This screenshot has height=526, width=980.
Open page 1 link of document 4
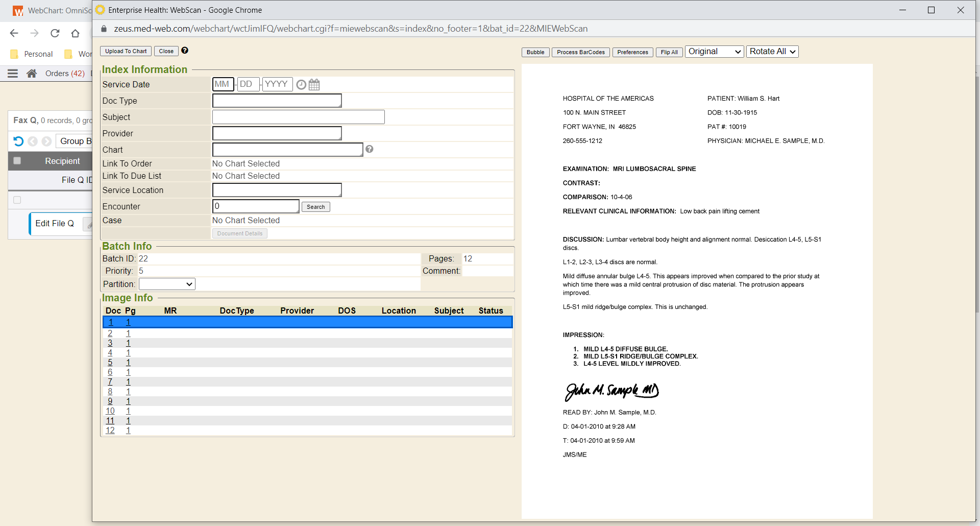pos(128,353)
